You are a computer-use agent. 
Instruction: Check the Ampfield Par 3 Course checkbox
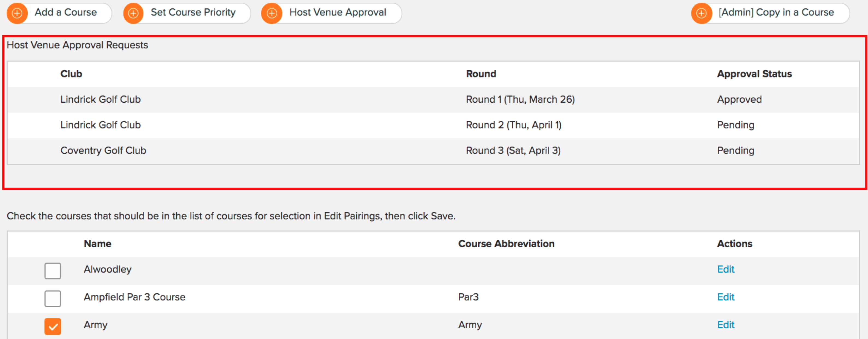[52, 298]
